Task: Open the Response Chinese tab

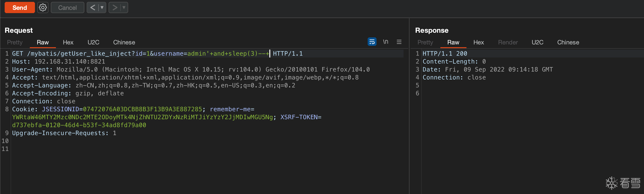Action: (568, 42)
